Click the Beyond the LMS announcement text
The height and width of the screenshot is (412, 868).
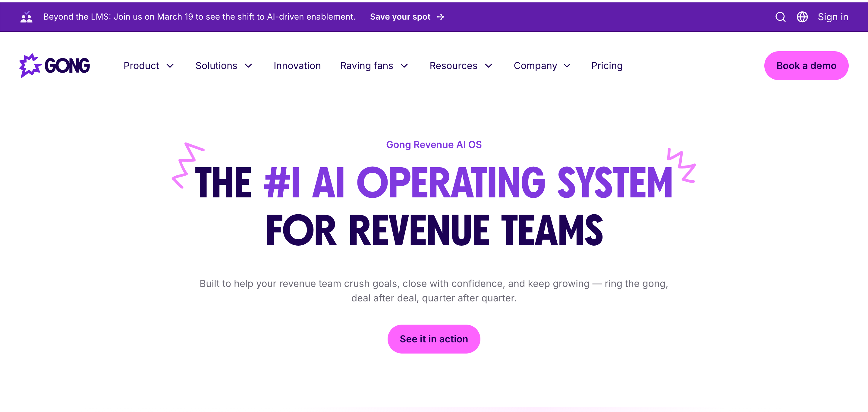coord(199,17)
